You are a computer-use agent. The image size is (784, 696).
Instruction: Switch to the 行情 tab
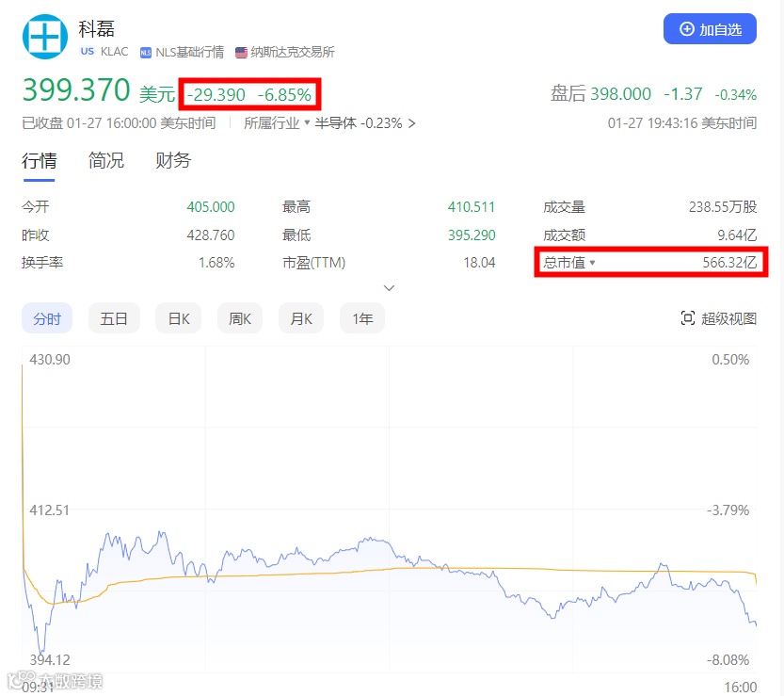tap(39, 161)
